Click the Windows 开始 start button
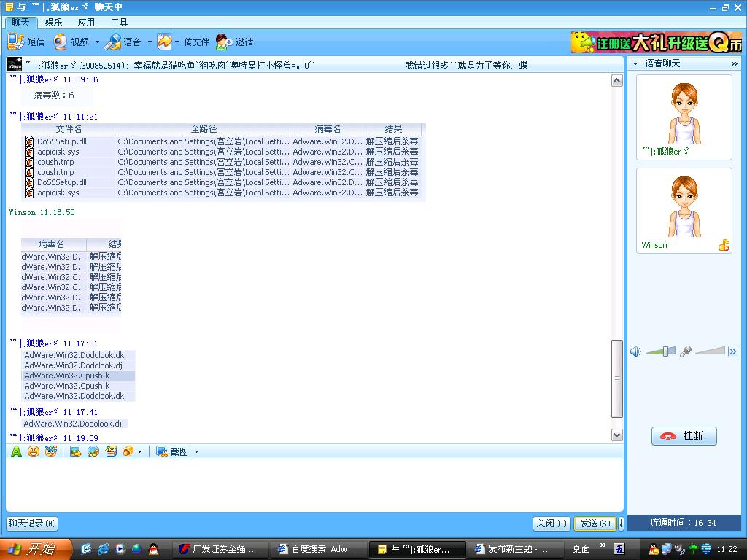Viewport: 747px width, 560px height. pos(35,549)
